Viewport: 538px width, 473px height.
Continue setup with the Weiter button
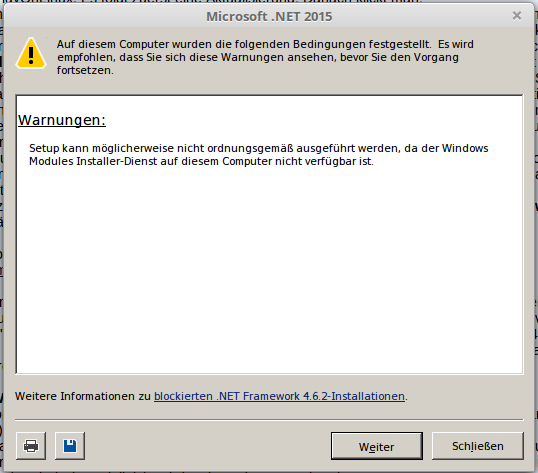tap(377, 446)
